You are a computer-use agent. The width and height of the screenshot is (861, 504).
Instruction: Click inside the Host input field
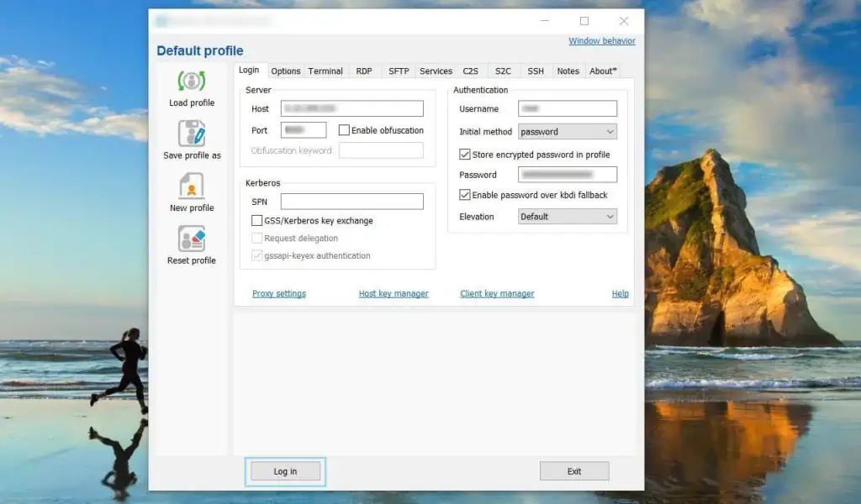(352, 108)
